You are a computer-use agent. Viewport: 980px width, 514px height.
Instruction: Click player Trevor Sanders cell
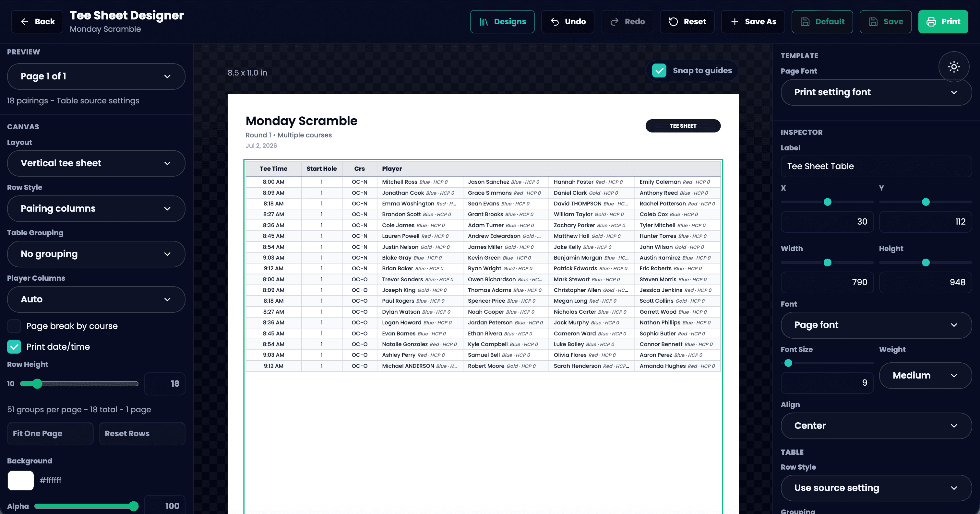(x=420, y=279)
